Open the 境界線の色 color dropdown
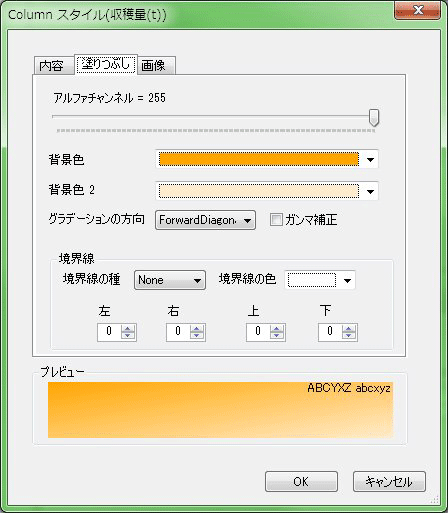 [x=347, y=281]
